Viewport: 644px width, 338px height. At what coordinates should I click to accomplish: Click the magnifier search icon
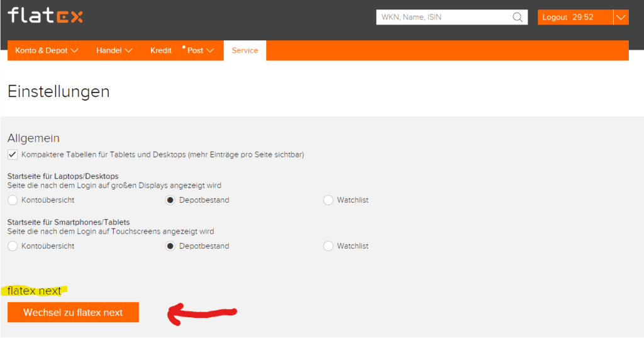point(518,17)
